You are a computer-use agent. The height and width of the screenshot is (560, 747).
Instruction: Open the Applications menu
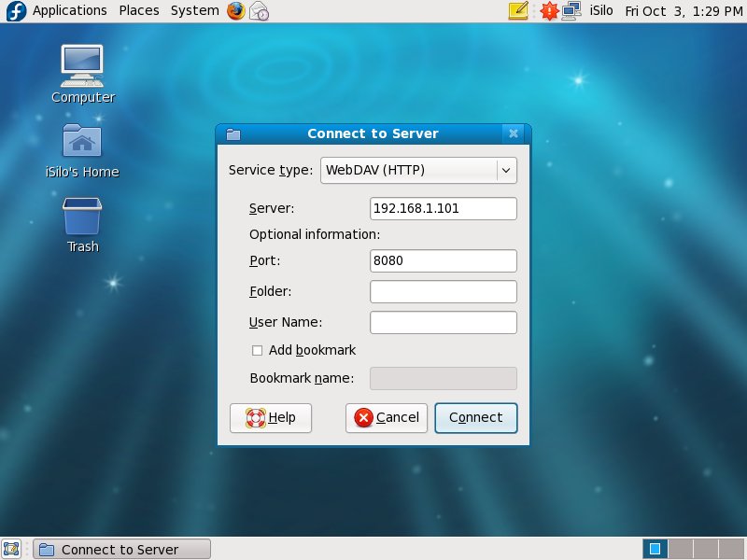69,11
